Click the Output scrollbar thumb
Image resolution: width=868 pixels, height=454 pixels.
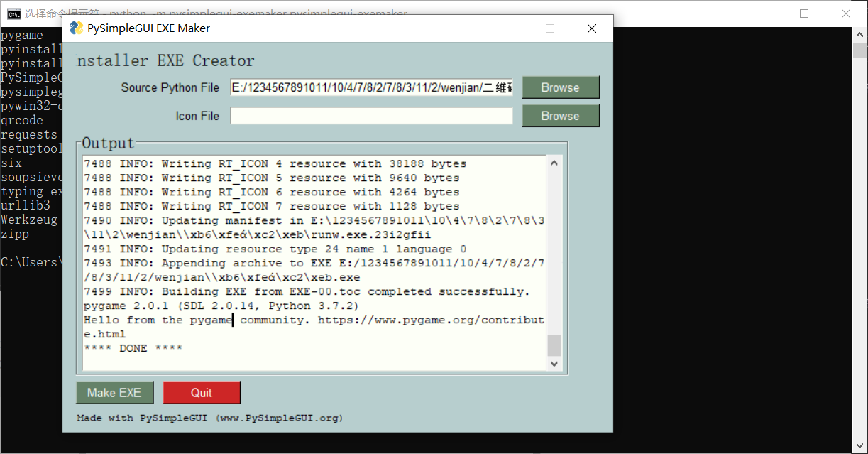pos(554,345)
